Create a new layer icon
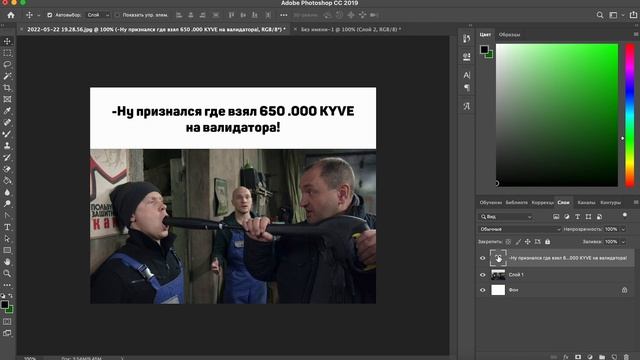 pyautogui.click(x=614, y=357)
